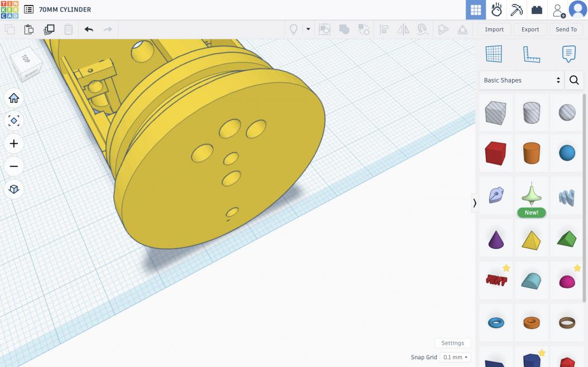Click the Fit all in view icon

pyautogui.click(x=14, y=121)
